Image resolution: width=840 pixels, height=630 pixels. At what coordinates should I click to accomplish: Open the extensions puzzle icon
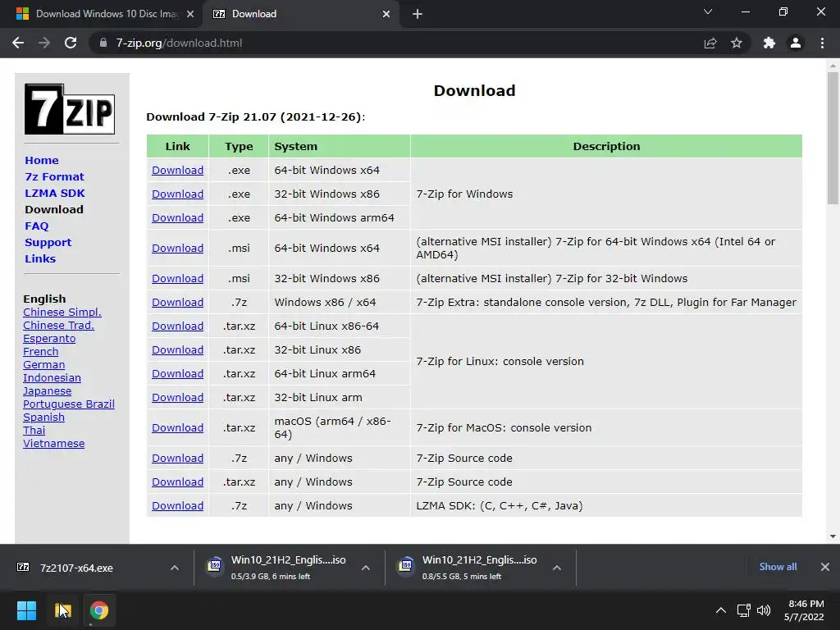[x=769, y=43]
